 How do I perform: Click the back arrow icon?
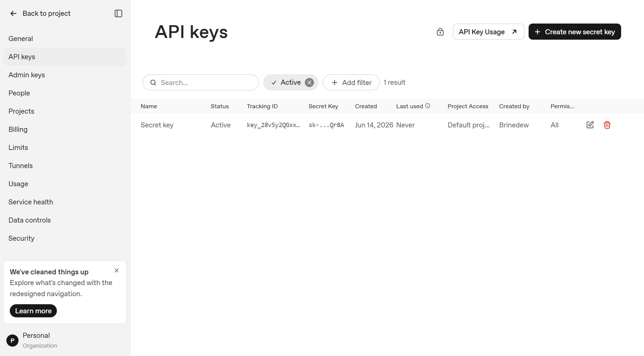coord(13,13)
